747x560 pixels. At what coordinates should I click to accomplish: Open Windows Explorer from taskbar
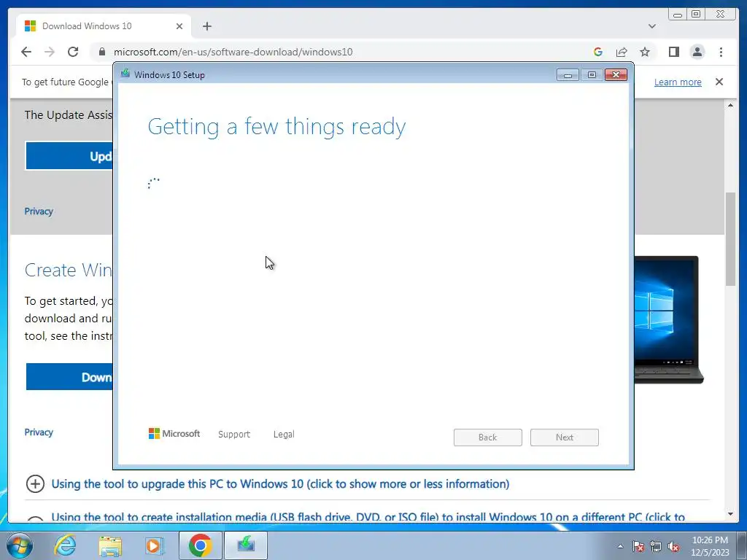(x=110, y=545)
